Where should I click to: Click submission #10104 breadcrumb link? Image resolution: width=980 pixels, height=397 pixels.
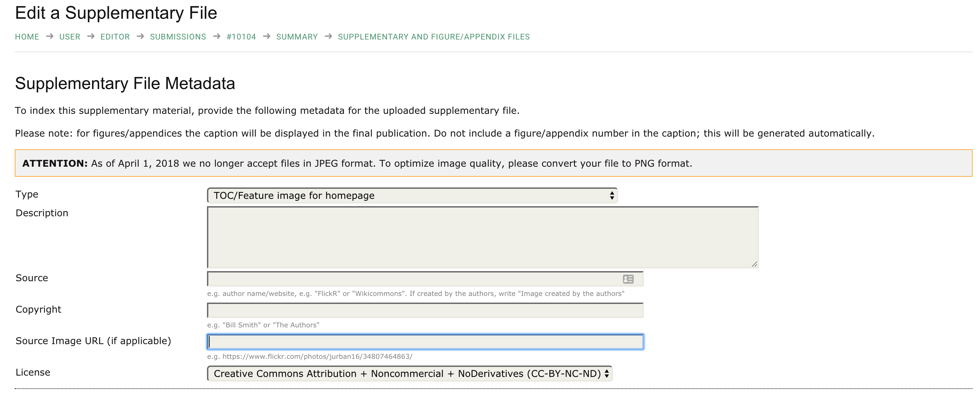(241, 37)
